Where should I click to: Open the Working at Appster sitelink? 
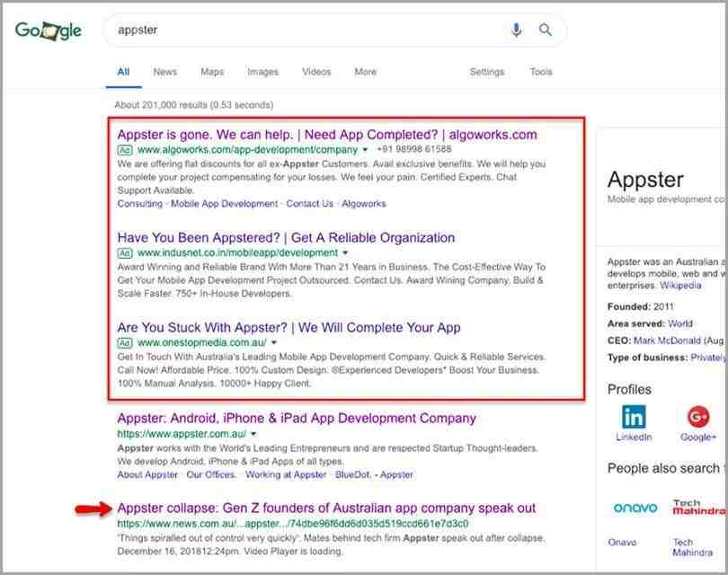[x=286, y=474]
